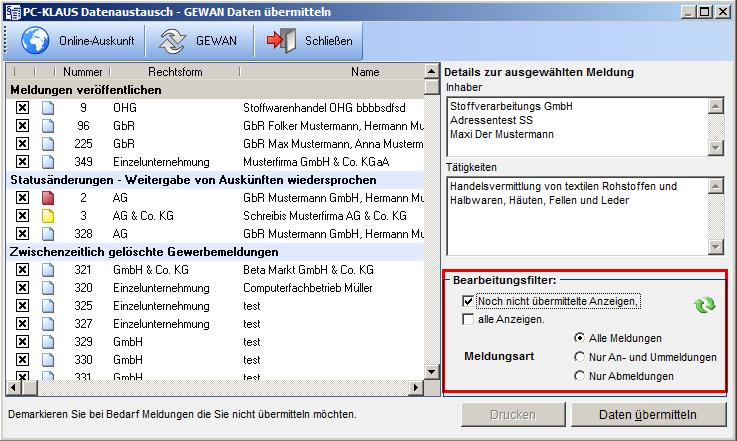Enable the 'alle Anzeigen' checkbox

[x=469, y=319]
